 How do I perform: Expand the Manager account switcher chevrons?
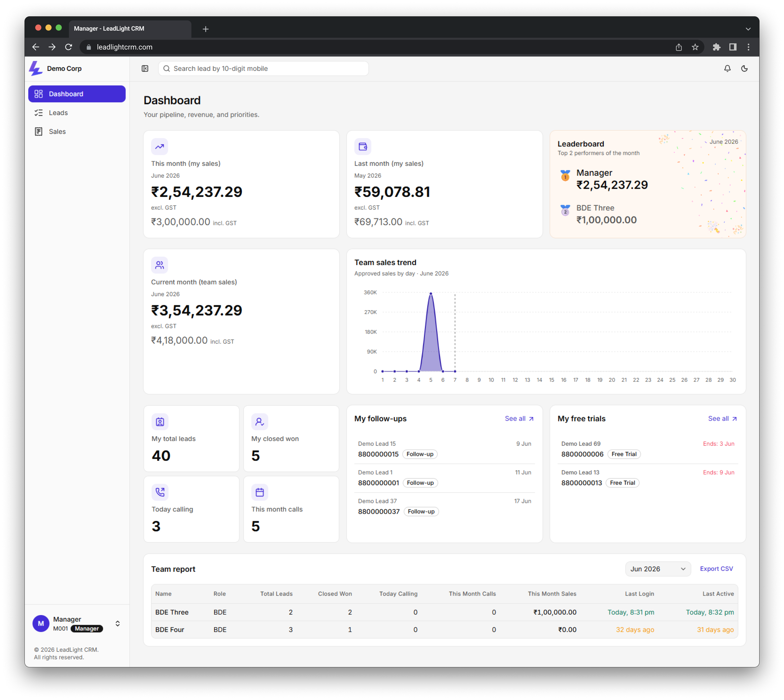pos(118,623)
